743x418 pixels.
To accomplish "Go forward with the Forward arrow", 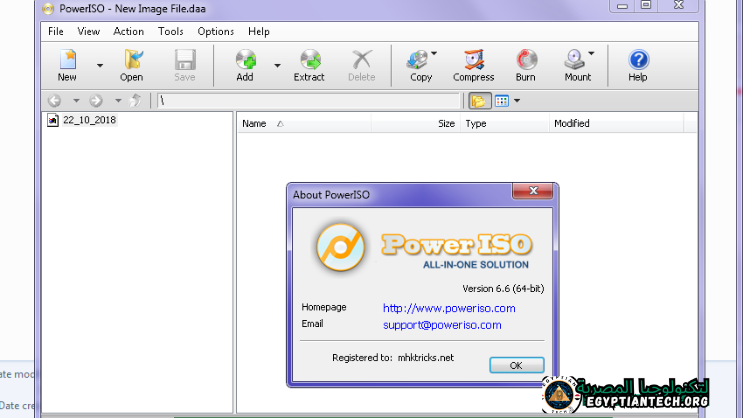I will (96, 100).
